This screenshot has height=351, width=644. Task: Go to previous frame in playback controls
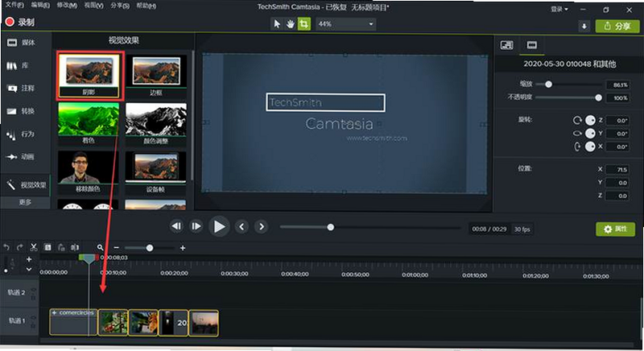point(176,226)
